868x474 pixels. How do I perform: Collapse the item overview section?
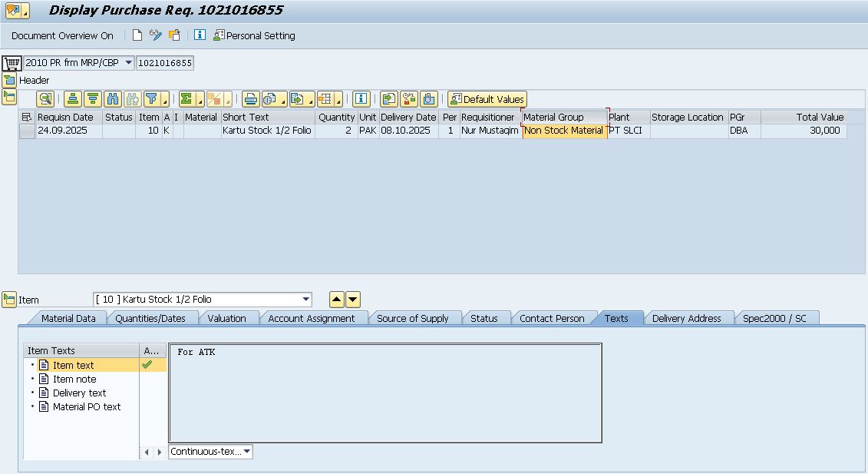point(9,97)
